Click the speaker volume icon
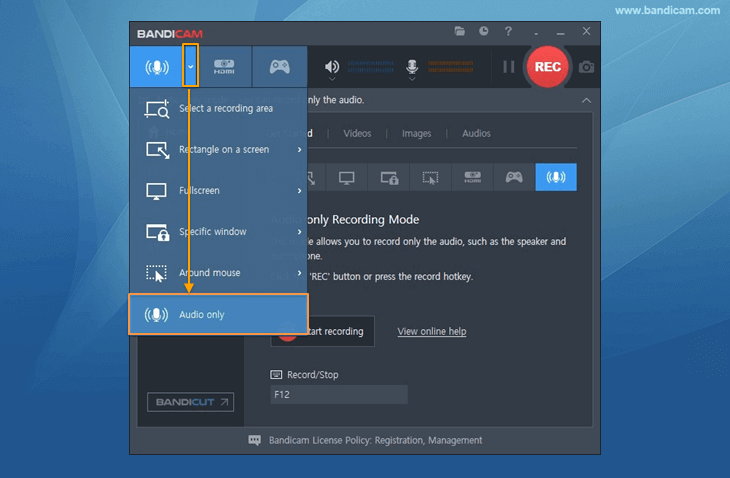The image size is (730, 478). 331,67
